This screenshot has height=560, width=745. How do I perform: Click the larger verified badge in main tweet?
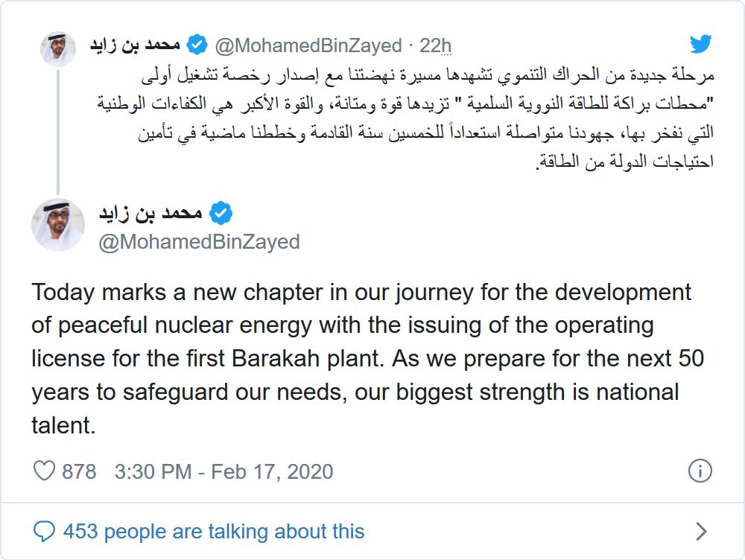click(221, 214)
